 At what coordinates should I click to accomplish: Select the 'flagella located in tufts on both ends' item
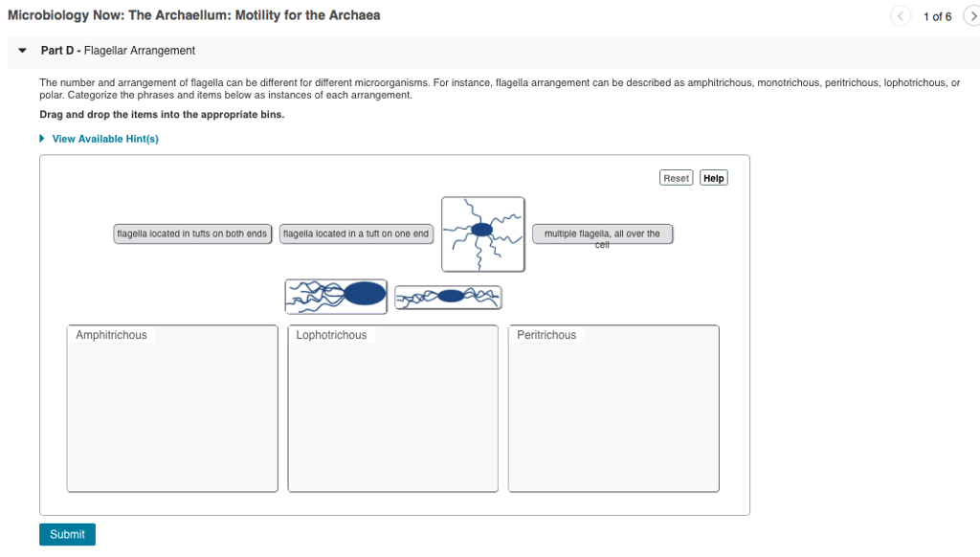(192, 234)
